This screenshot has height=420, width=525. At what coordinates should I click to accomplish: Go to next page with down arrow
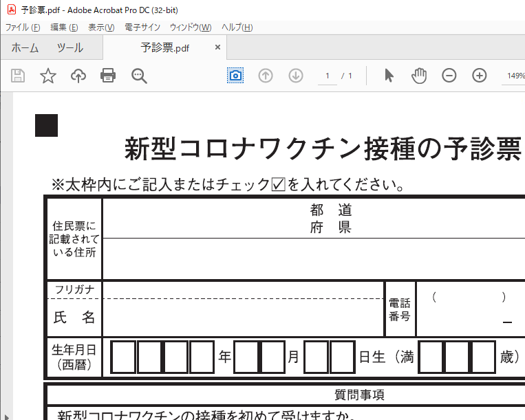pyautogui.click(x=296, y=76)
